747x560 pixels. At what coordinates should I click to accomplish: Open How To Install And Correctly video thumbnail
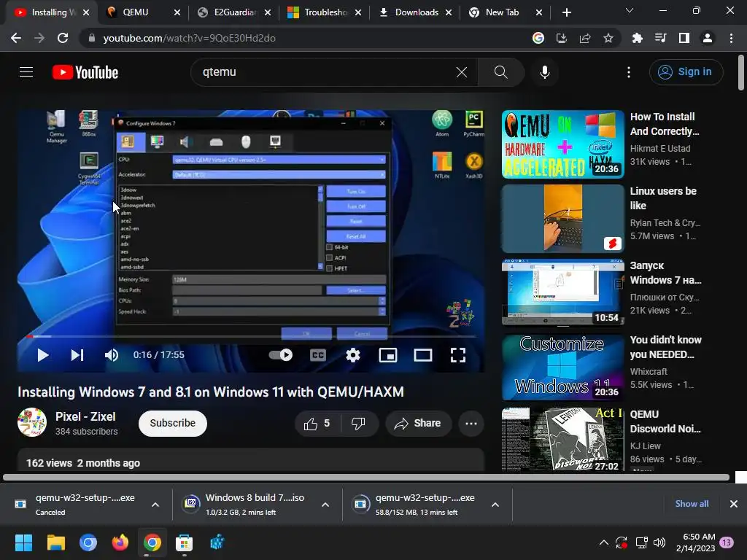[562, 144]
